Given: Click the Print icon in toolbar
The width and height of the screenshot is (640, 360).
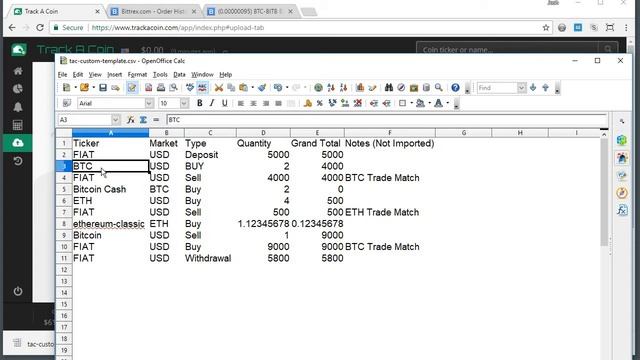Looking at the screenshot, I should coord(161,88).
